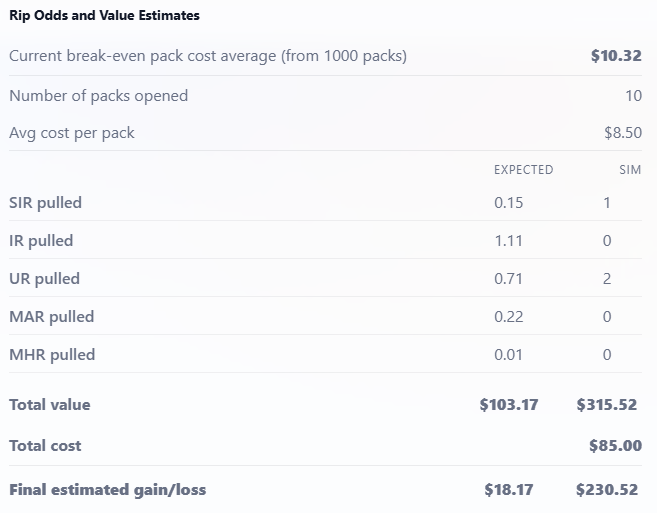Click the Total cost amount $85.00

(x=615, y=446)
